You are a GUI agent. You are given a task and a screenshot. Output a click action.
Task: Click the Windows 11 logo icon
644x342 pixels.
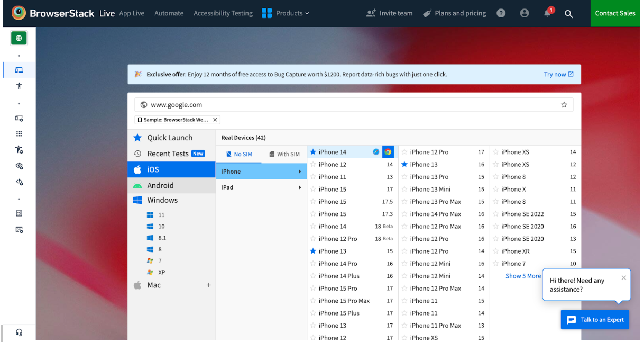pos(150,215)
